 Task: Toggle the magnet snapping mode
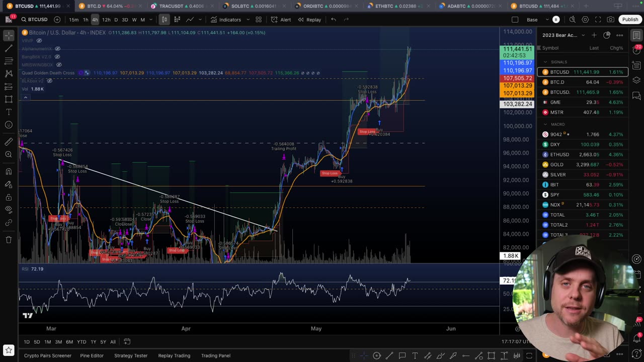pyautogui.click(x=9, y=171)
